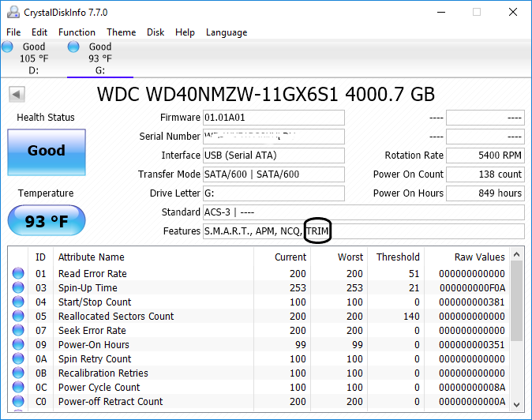Click the Serial Number field
Screen dimensions: 532x420
[x=273, y=137]
